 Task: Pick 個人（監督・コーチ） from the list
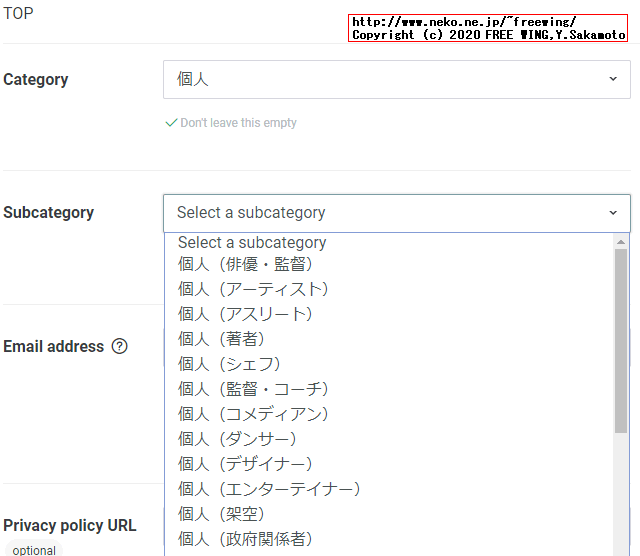tap(389, 389)
